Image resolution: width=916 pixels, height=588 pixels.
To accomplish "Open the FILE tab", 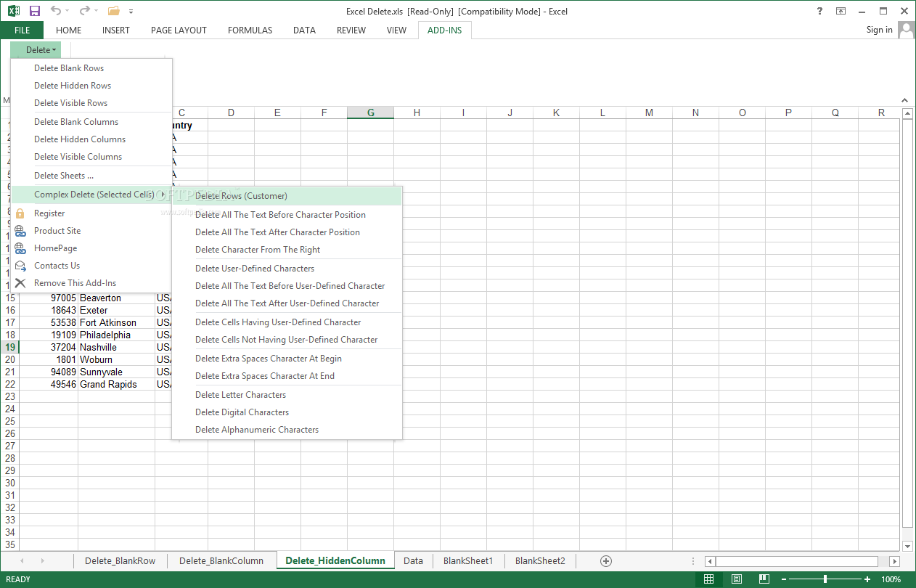I will [x=22, y=30].
